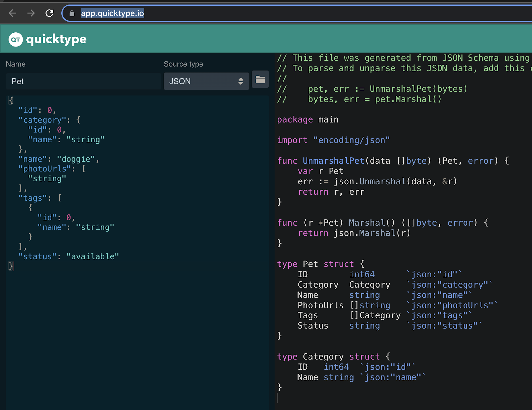Place cursor on "photoUrls" key in JSON input
Screen dimensions: 532x410
(45, 169)
